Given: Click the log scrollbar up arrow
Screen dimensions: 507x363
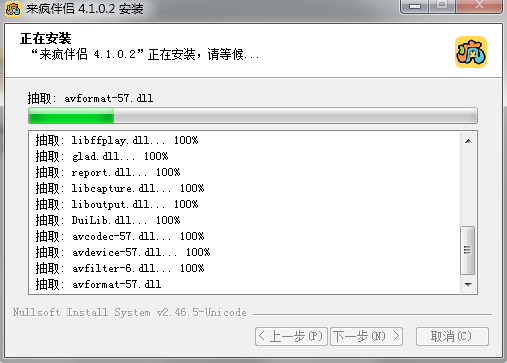Looking at the screenshot, I should [468, 141].
